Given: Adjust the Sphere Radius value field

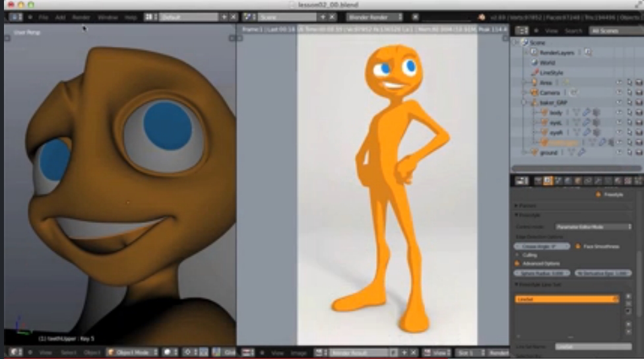Looking at the screenshot, I should (542, 273).
